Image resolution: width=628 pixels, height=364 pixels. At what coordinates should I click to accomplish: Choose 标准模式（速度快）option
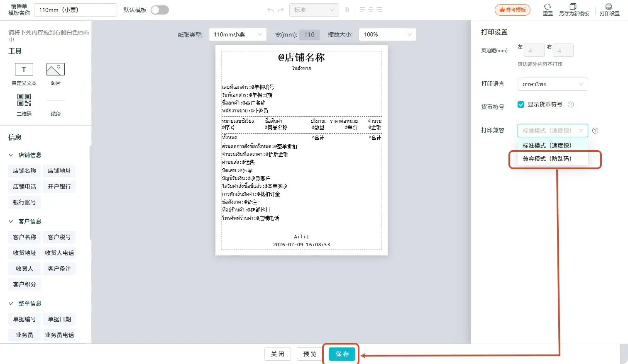[x=553, y=146]
